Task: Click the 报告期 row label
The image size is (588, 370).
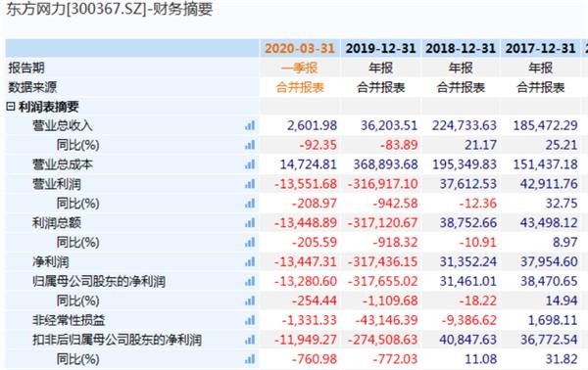Action: click(26, 69)
